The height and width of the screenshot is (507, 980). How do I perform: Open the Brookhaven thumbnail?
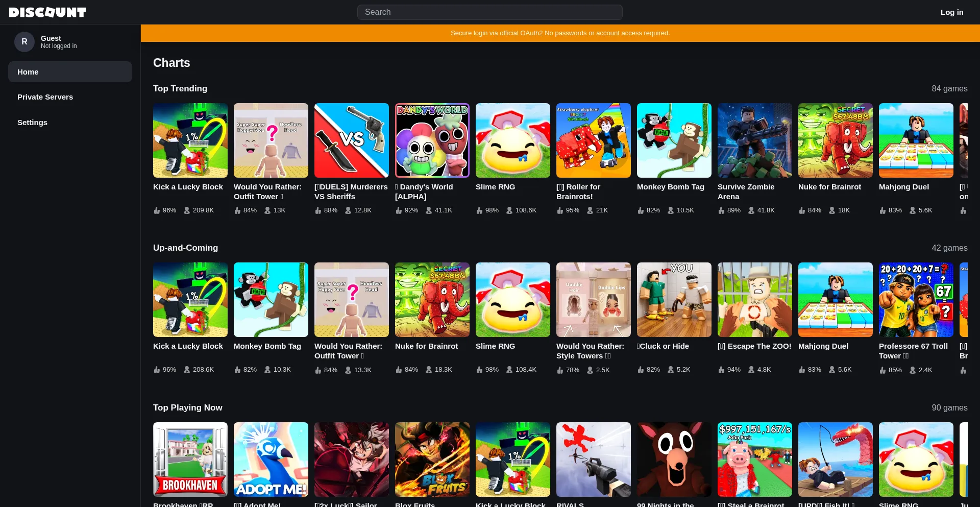pyautogui.click(x=190, y=460)
